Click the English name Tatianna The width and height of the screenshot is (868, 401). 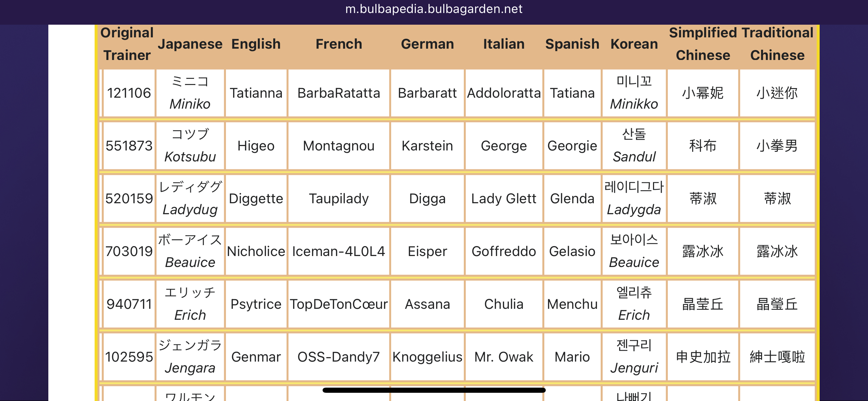256,93
